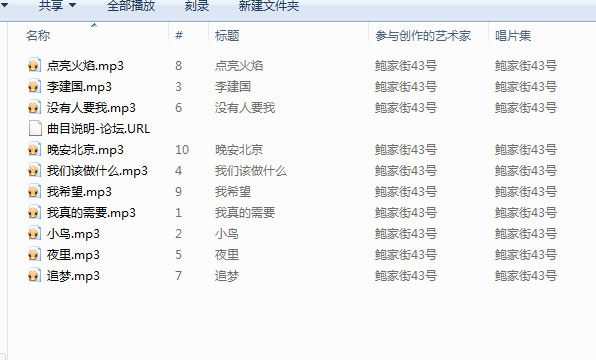Click the 全部播放 toolbar button
The image size is (596, 360).
[x=131, y=5]
